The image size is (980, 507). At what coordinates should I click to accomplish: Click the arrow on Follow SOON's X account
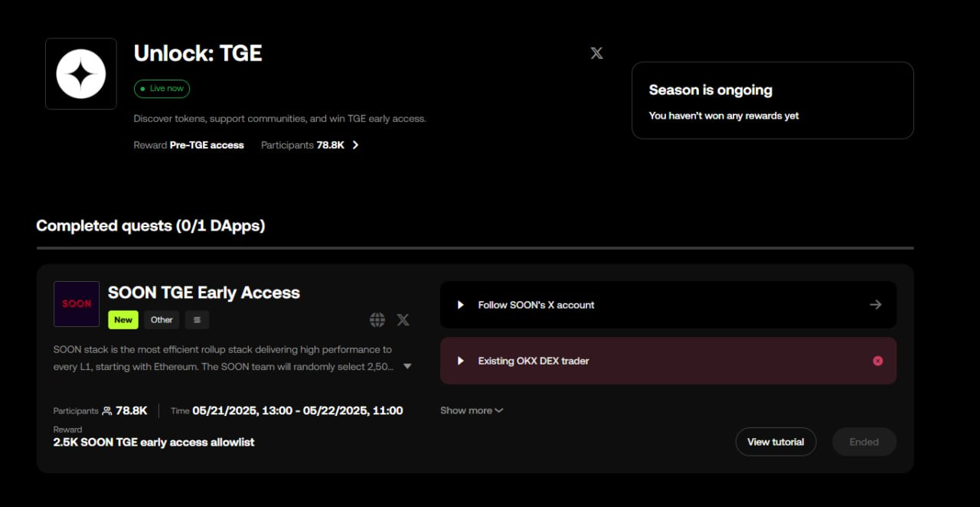click(x=876, y=305)
